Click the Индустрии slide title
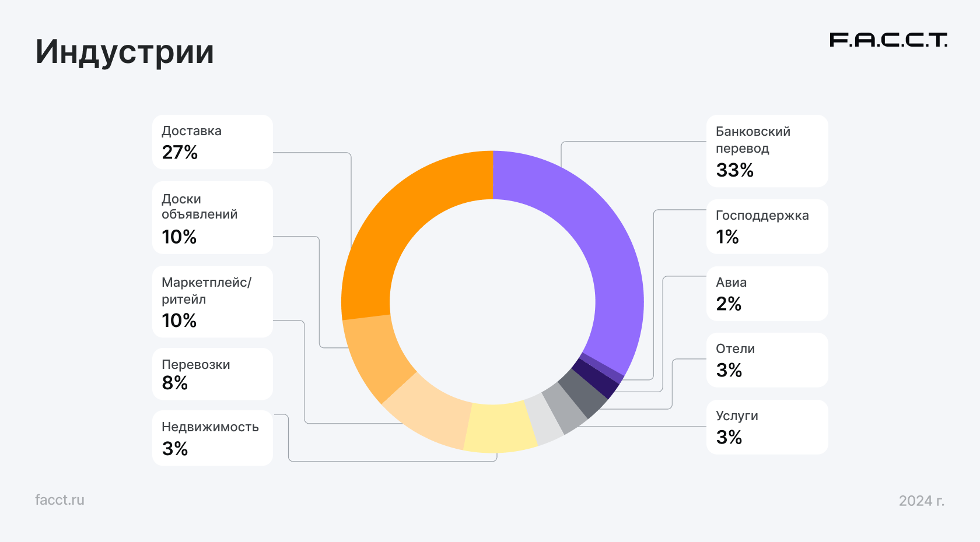This screenshot has width=980, height=542. click(x=125, y=52)
